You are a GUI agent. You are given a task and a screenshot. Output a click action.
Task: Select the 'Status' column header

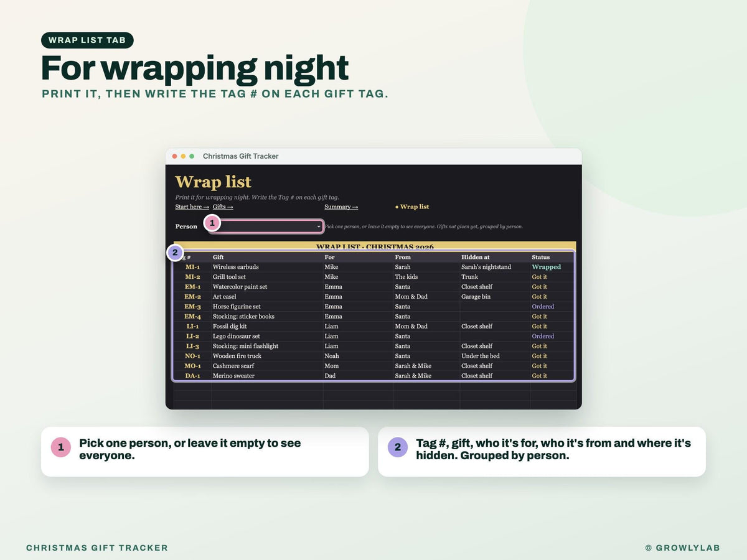(x=541, y=257)
